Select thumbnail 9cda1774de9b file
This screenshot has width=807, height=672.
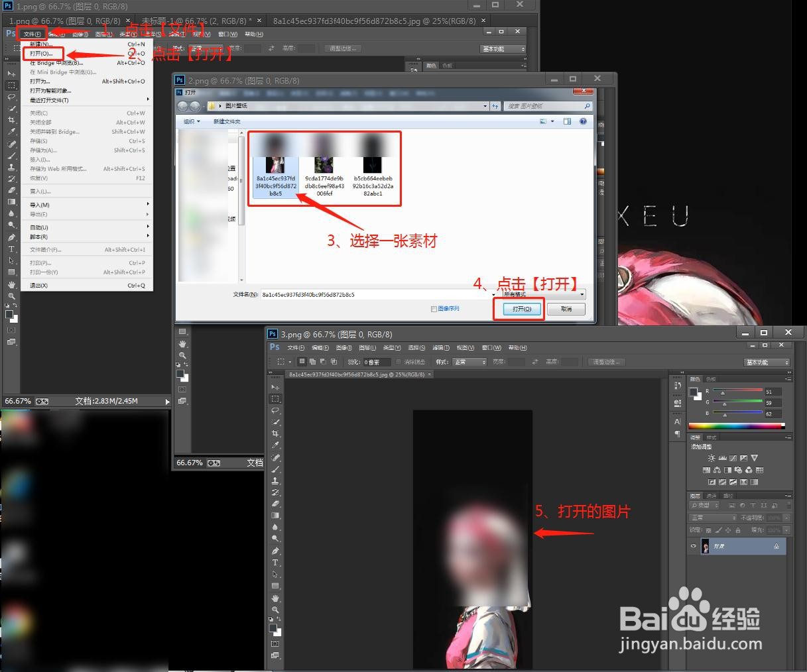[324, 166]
